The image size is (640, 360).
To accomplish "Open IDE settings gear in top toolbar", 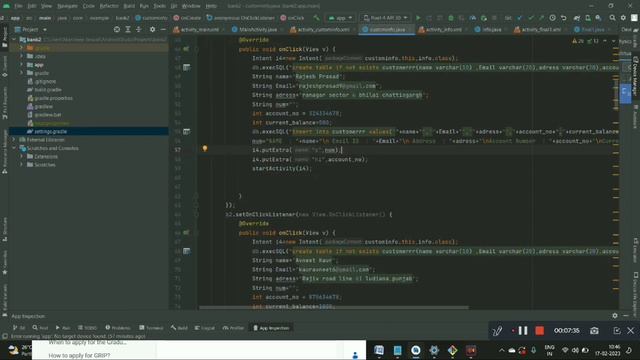I will tap(623, 18).
